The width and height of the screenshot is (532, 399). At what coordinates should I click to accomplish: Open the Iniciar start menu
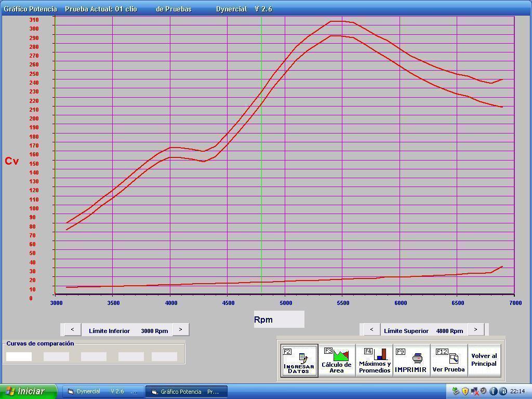tap(28, 391)
